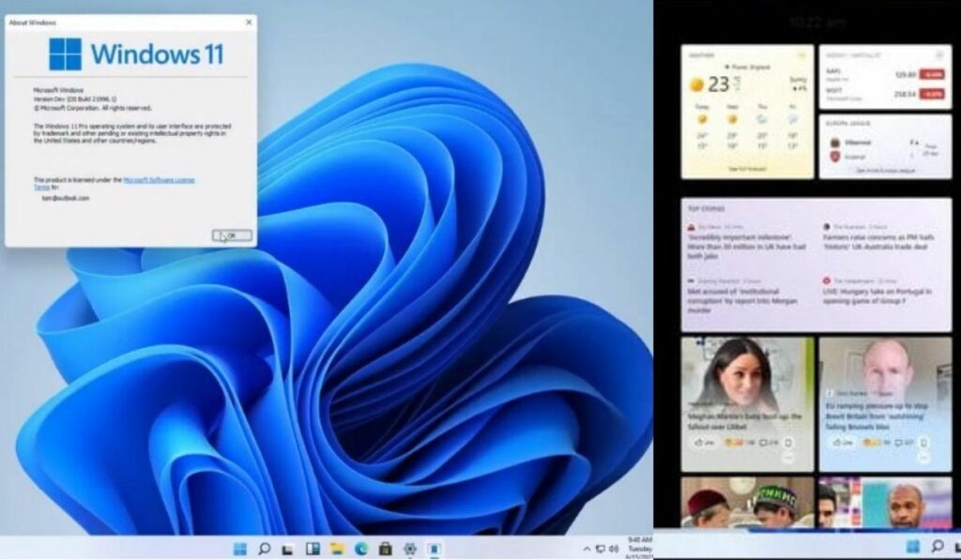The height and width of the screenshot is (560, 961).
Task: Open Task View from the taskbar
Action: [x=289, y=548]
